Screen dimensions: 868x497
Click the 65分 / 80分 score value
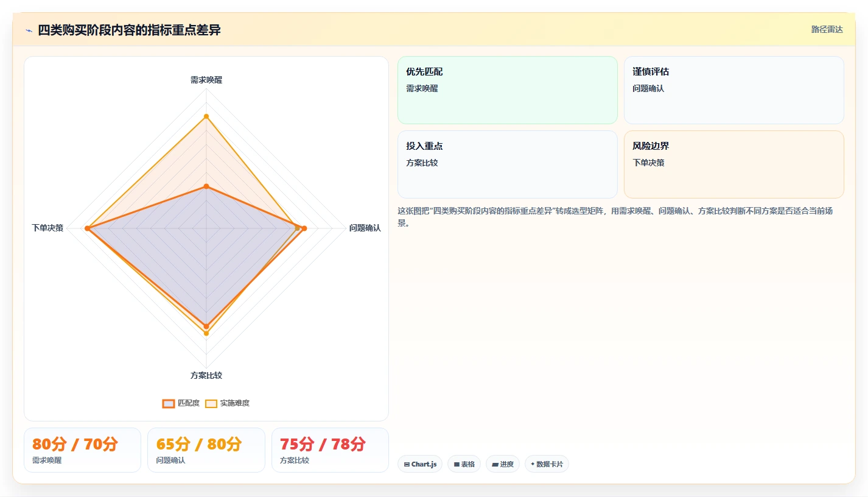(199, 444)
